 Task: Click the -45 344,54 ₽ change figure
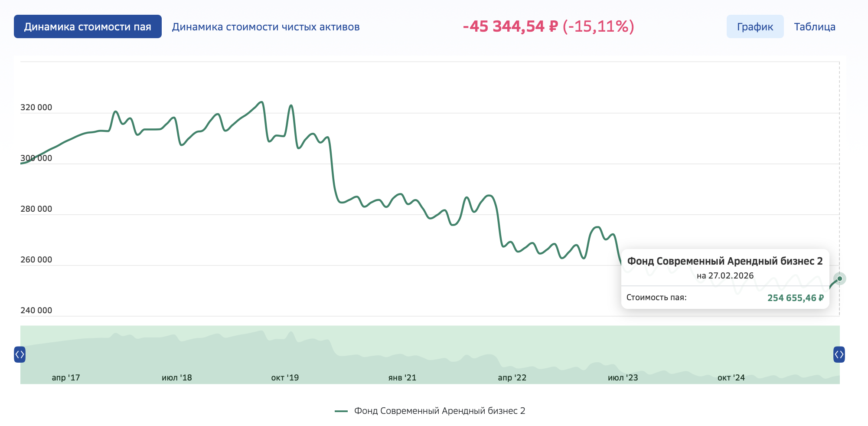tap(510, 26)
